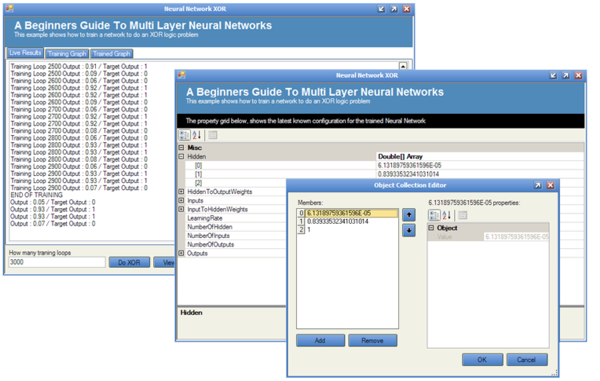Click Property Pages icon in main property grid
This screenshot has height=381, width=600.
click(x=213, y=135)
